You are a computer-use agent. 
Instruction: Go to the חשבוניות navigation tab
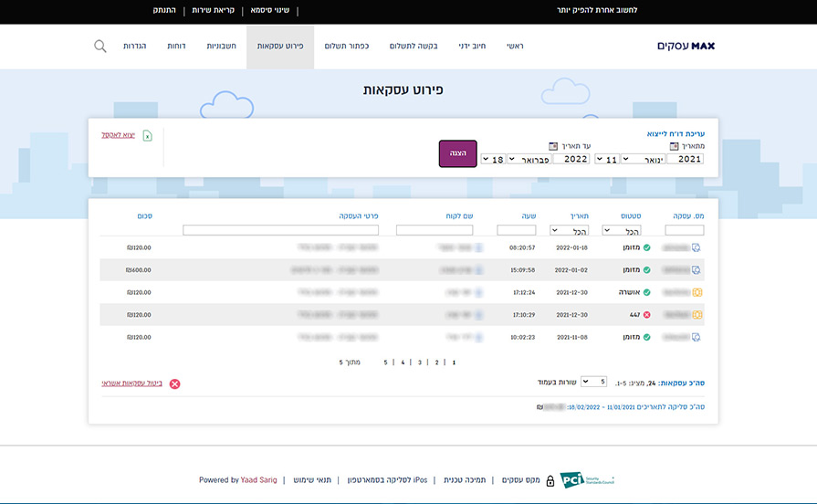221,46
